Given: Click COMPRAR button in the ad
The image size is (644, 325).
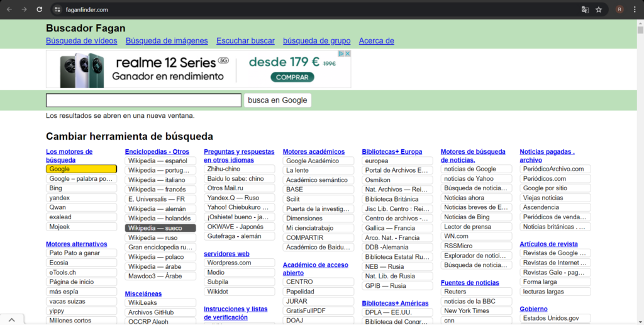Looking at the screenshot, I should pyautogui.click(x=292, y=77).
